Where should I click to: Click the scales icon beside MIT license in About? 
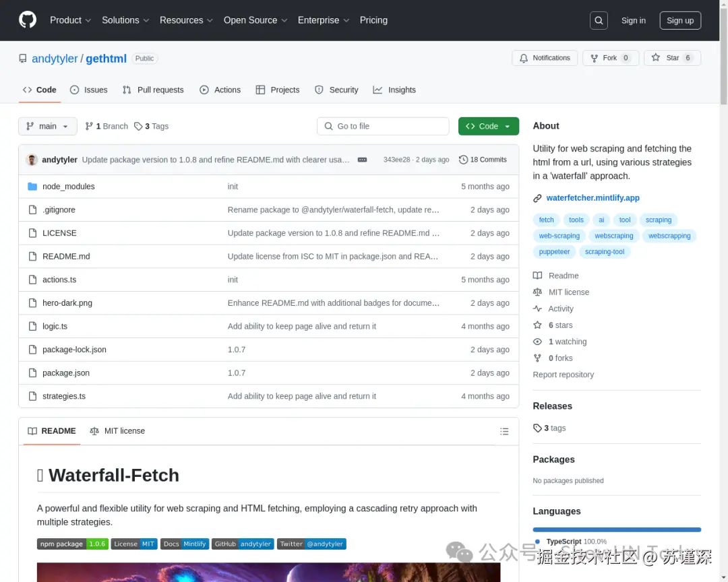click(x=537, y=292)
